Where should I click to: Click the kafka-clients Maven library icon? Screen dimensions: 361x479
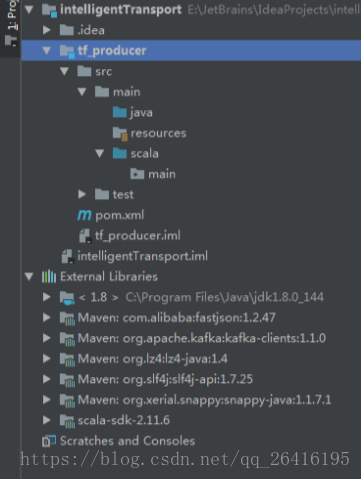pyautogui.click(x=67, y=339)
